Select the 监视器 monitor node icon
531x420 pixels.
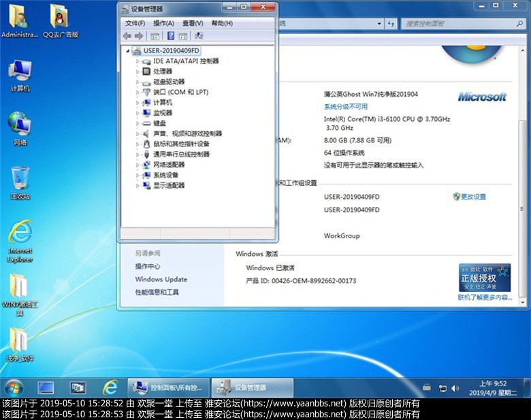coord(146,113)
